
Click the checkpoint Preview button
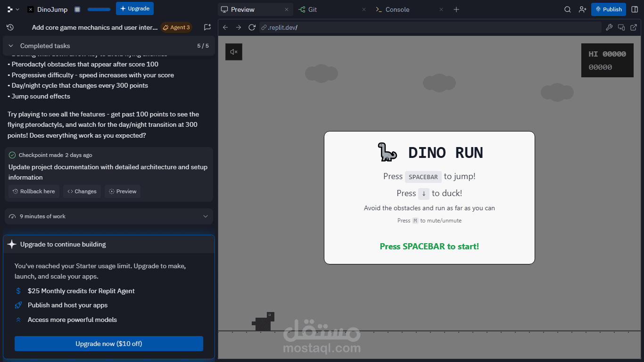click(x=123, y=191)
